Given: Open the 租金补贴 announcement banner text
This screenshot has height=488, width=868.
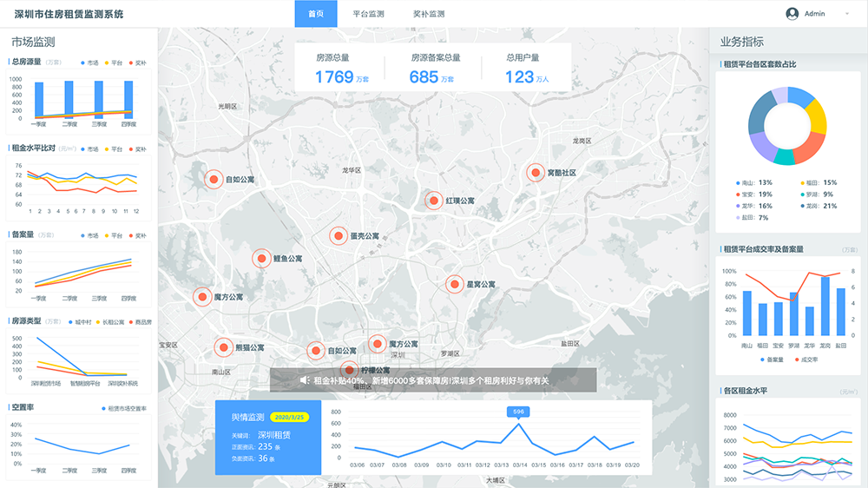Looking at the screenshot, I should point(431,380).
